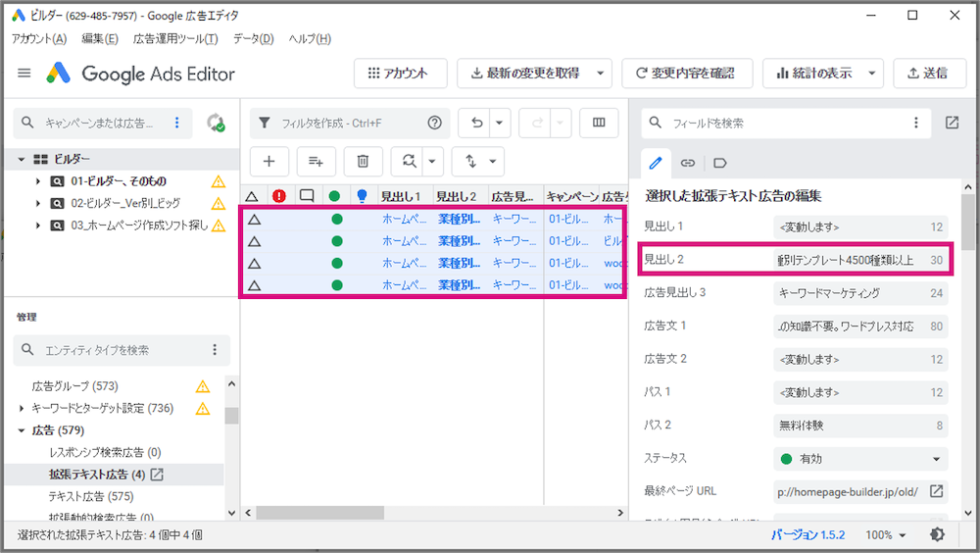Sort by the green status column
The height and width of the screenshot is (553, 980).
tap(334, 196)
